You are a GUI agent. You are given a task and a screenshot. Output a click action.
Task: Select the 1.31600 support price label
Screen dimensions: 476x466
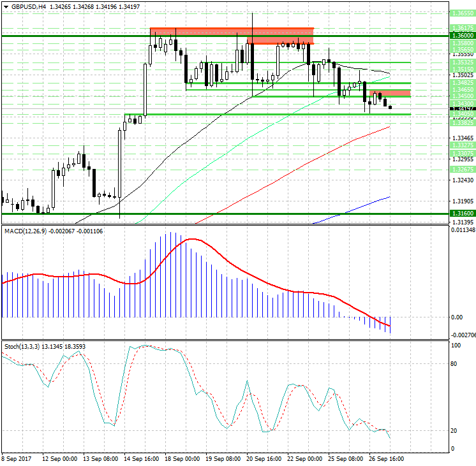point(461,214)
